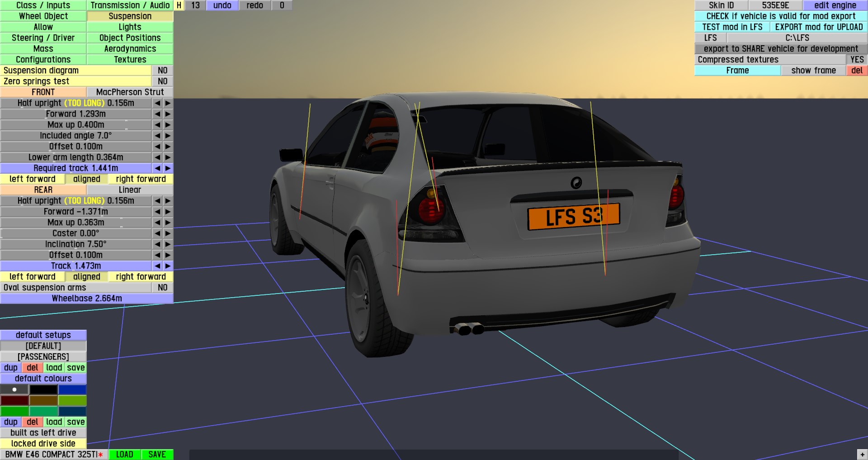Open Textures tab
The width and height of the screenshot is (868, 460).
click(130, 60)
